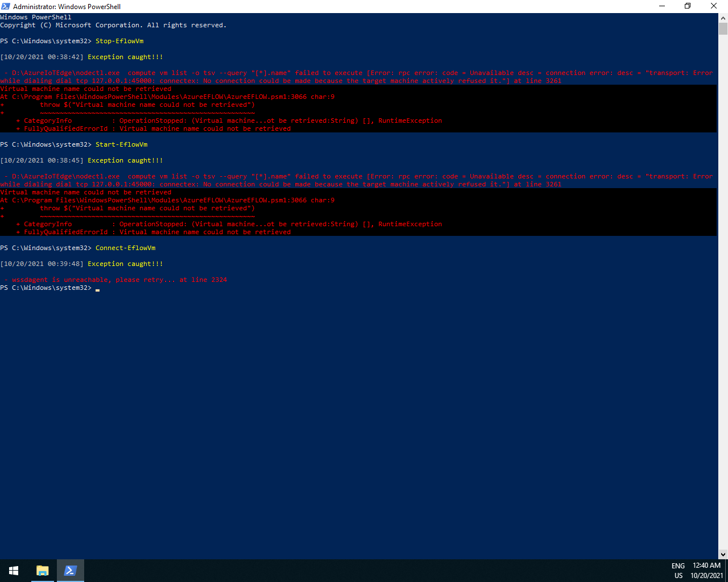Click the PowerShell icon in title bar

pos(6,6)
